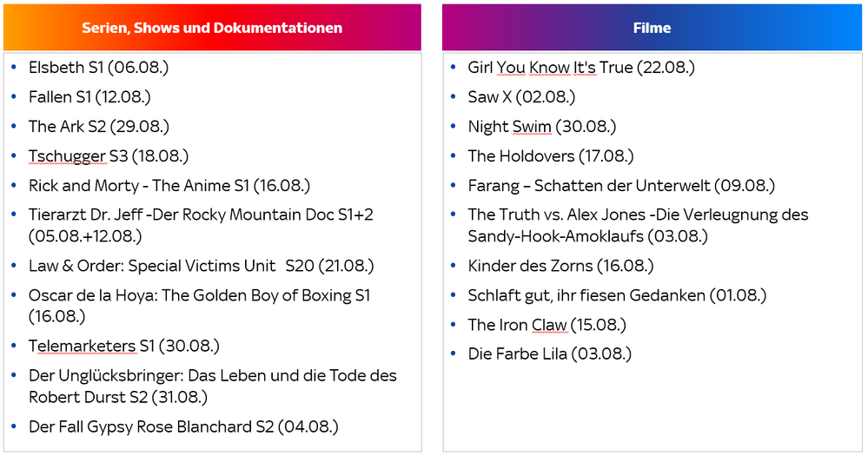This screenshot has height=456, width=868.
Task: Select 'The Holdovers (17.08.)' film
Action: (551, 156)
